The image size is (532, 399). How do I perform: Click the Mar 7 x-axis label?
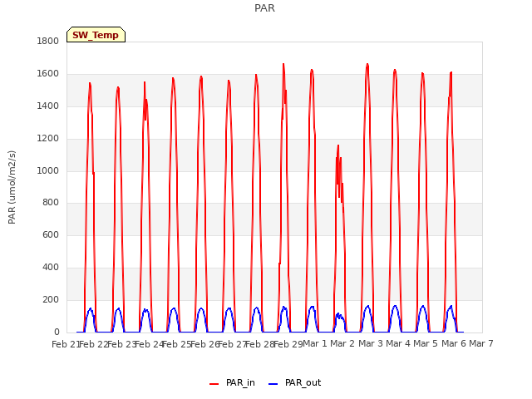coord(481,343)
